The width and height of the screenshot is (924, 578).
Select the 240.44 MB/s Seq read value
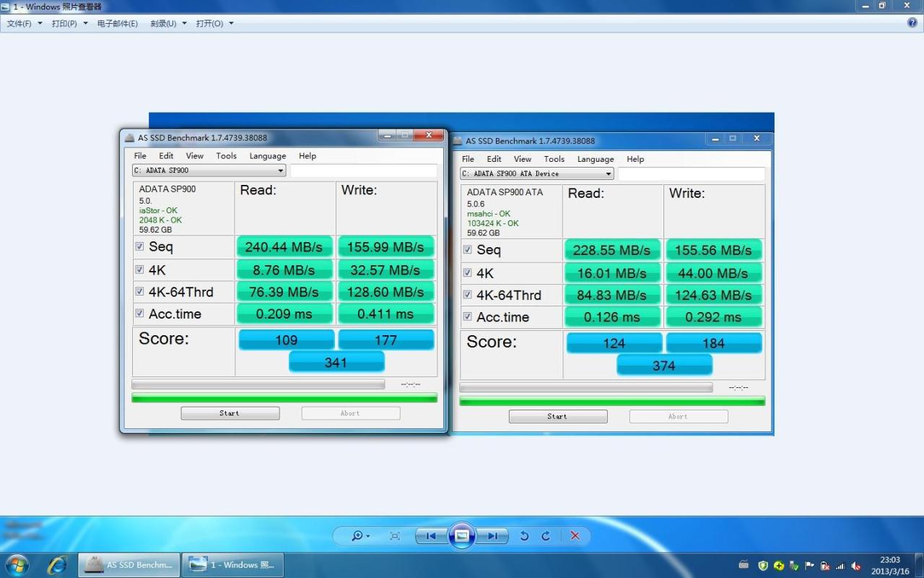tap(284, 247)
